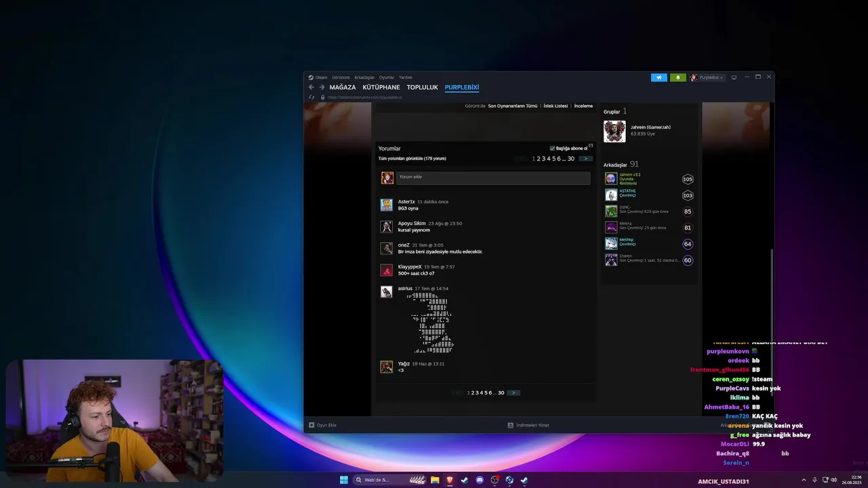Open the right-most Steam taskbar icon
Screen dimensions: 868x488
coord(524,480)
